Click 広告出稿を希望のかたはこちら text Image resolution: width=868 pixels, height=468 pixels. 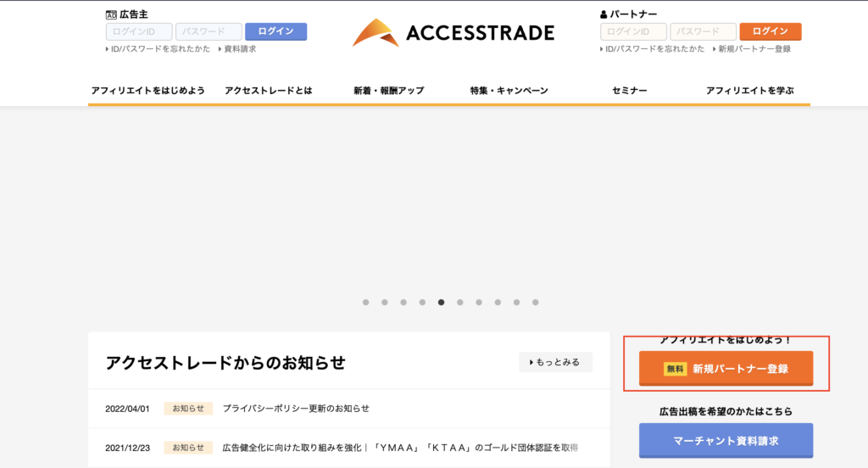click(726, 411)
